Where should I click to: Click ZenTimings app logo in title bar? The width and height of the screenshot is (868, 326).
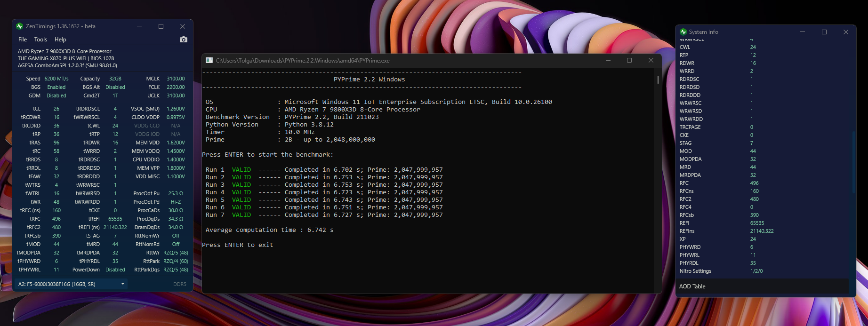point(19,26)
